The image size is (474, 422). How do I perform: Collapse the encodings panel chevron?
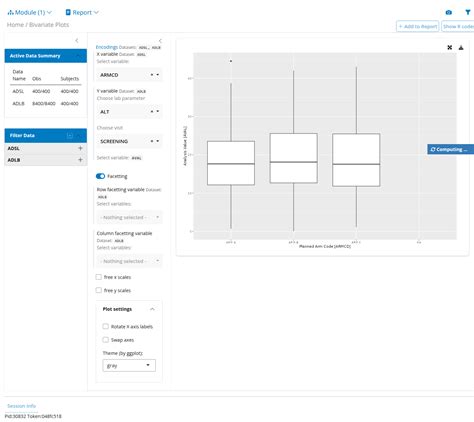tap(160, 41)
